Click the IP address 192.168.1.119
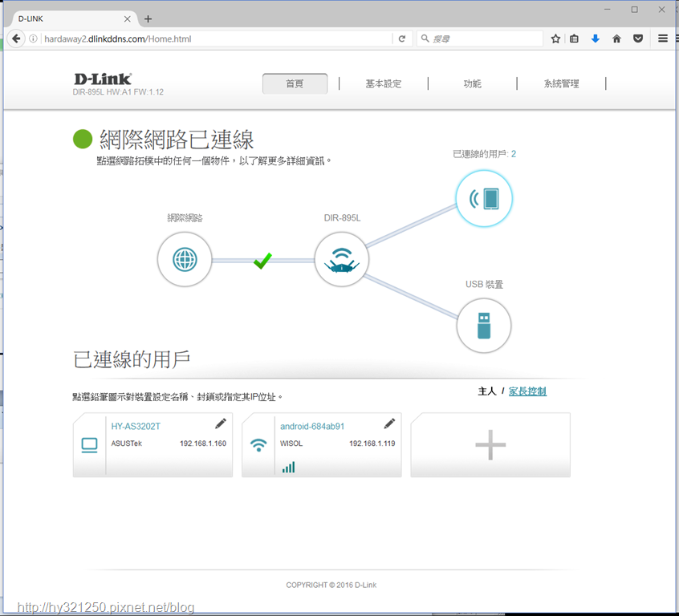679x616 pixels. click(372, 444)
